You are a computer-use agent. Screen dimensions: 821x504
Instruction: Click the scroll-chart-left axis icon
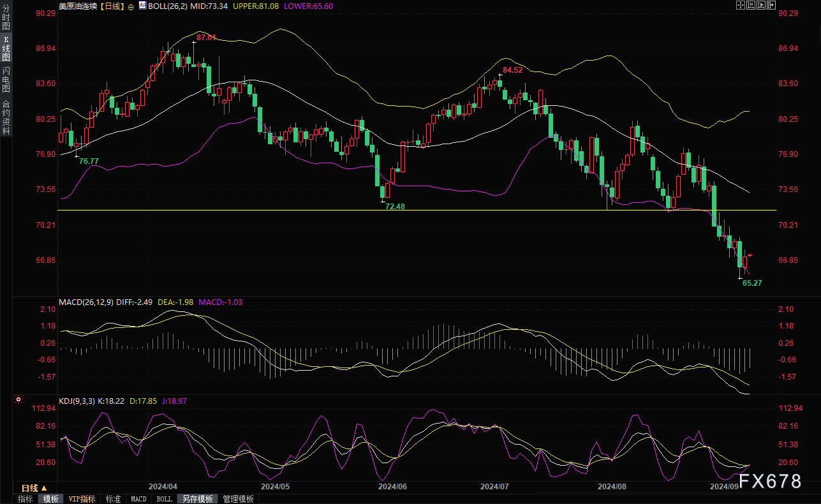[751, 6]
